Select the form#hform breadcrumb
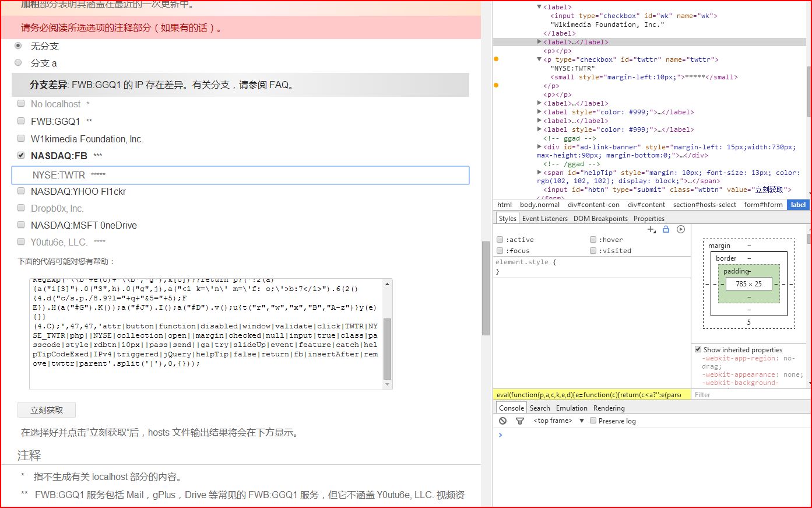The image size is (812, 508). pos(763,204)
